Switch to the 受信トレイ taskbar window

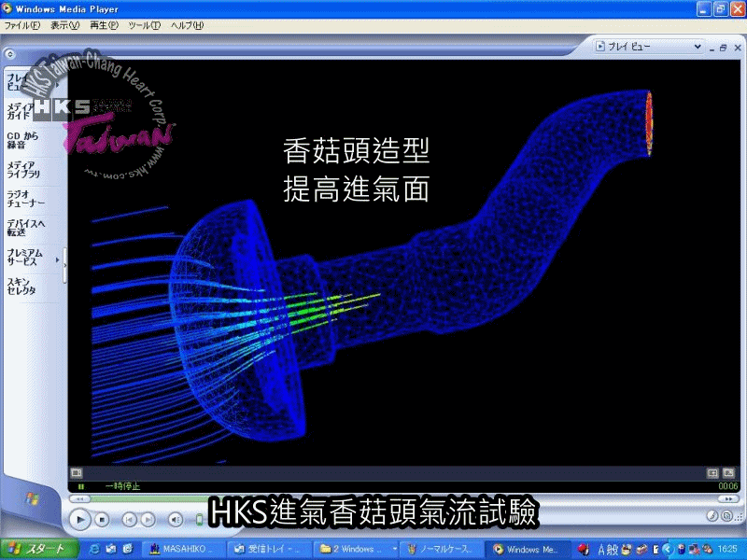point(268,550)
